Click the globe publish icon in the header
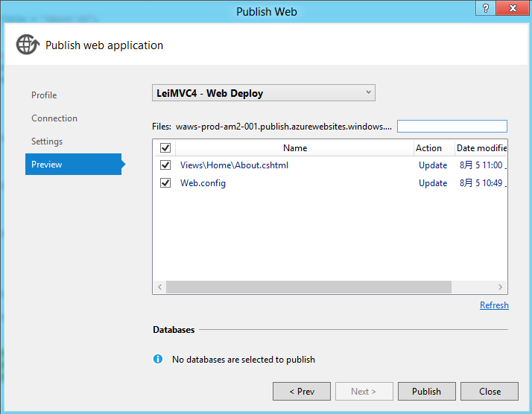Image resolution: width=532 pixels, height=414 pixels. (x=28, y=45)
